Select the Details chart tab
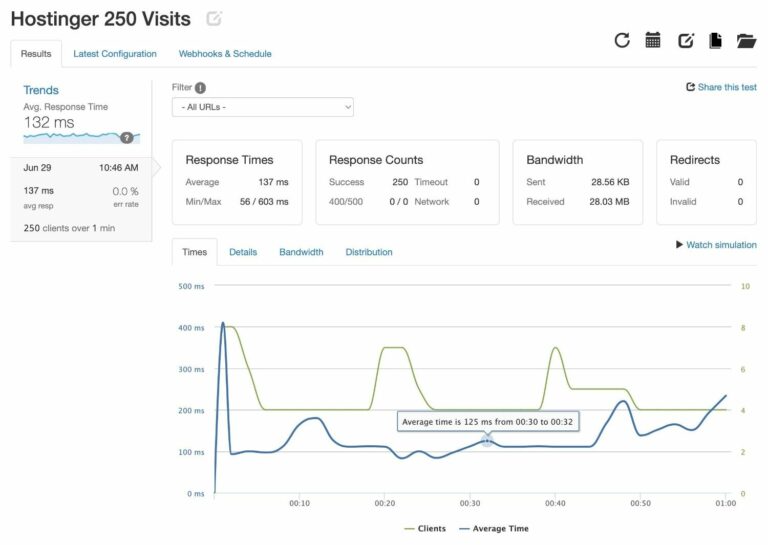 pos(243,252)
